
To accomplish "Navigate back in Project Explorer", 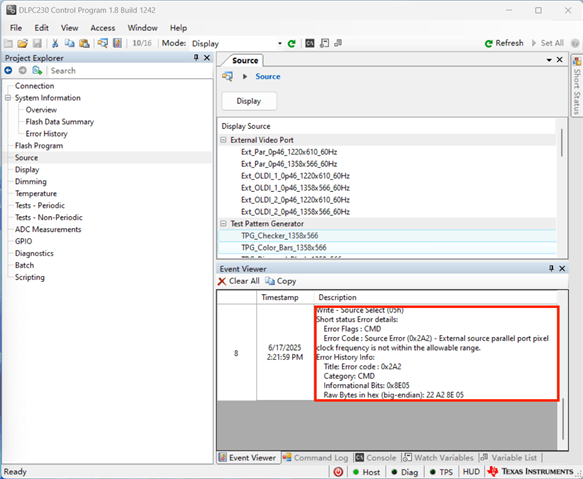I will coord(8,70).
